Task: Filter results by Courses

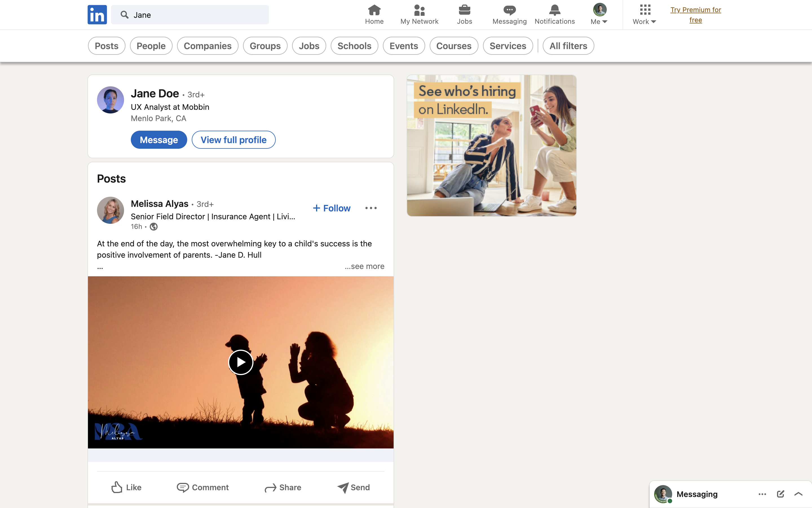Action: (454, 46)
